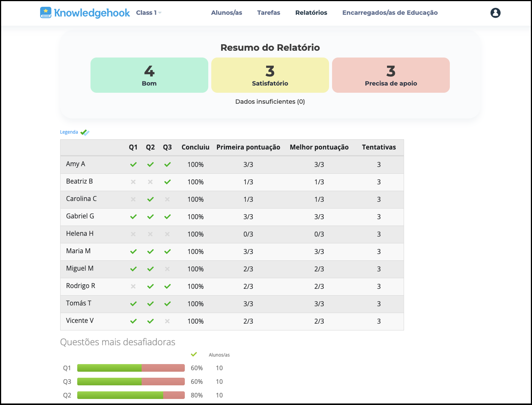The width and height of the screenshot is (532, 405).
Task: Select student name Vicente V
Action: 80,321
